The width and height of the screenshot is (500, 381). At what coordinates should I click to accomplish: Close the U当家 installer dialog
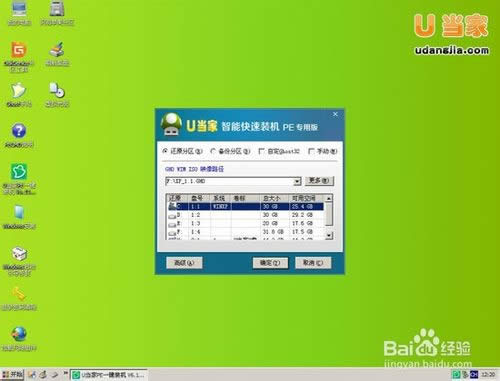click(335, 114)
